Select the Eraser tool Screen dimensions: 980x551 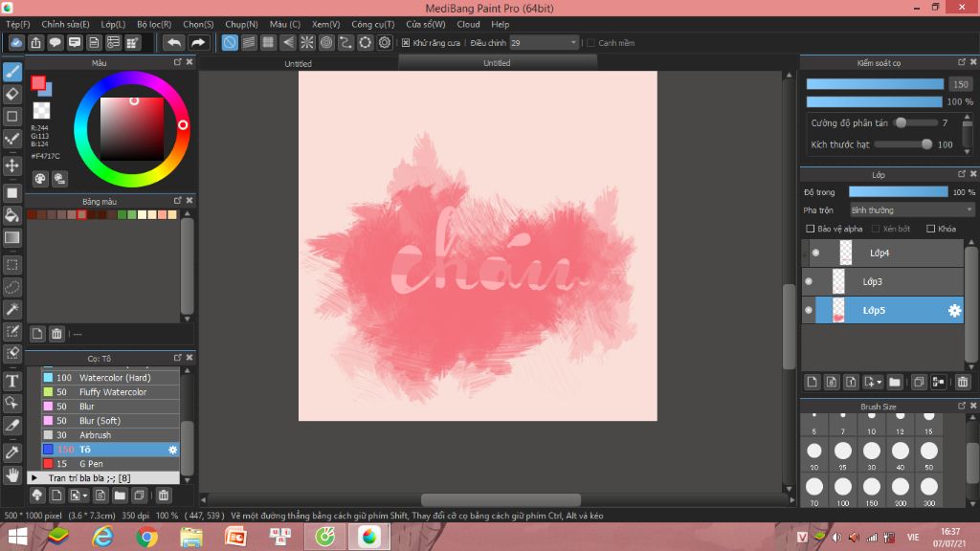12,95
